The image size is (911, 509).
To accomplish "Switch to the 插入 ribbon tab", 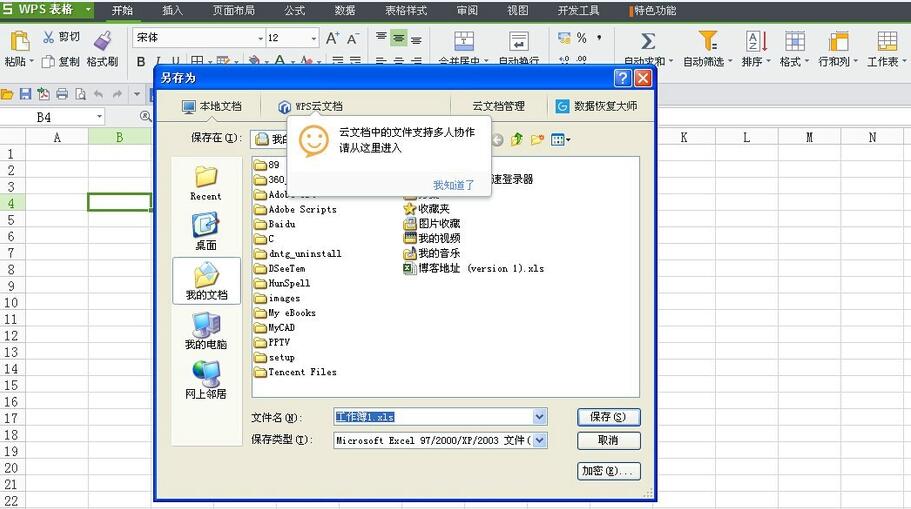I will [172, 10].
